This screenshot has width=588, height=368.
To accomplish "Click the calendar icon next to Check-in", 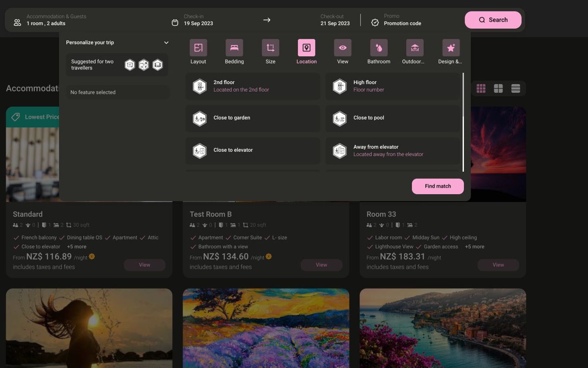I will pos(175,22).
